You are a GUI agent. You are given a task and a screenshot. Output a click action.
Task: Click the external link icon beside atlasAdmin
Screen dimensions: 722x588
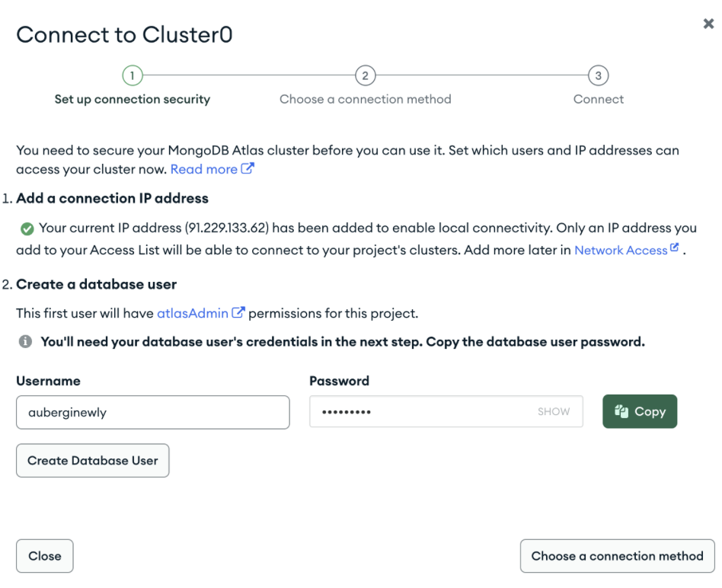click(x=238, y=312)
